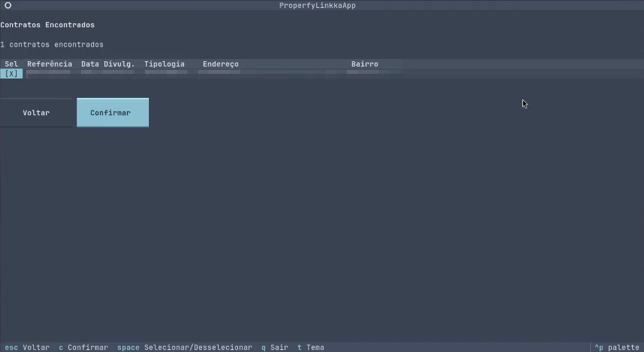Click the Contratos Encontrados heading
644x352 pixels.
pos(48,25)
